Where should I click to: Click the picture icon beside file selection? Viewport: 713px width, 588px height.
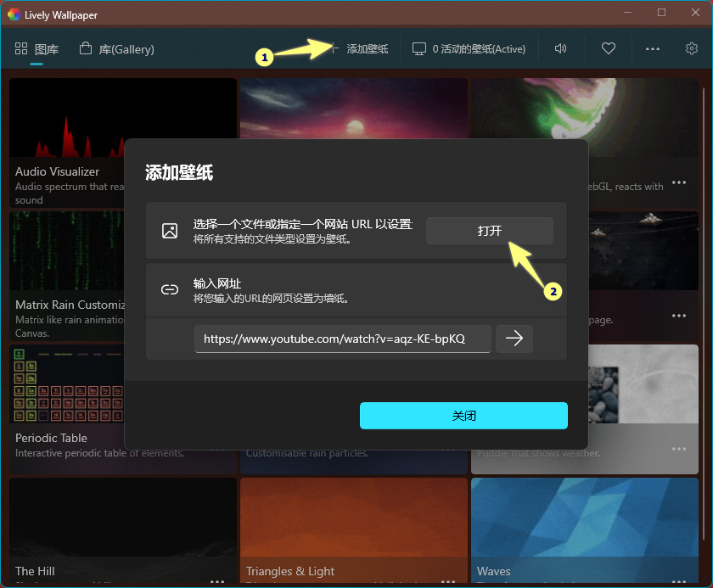pos(170,231)
